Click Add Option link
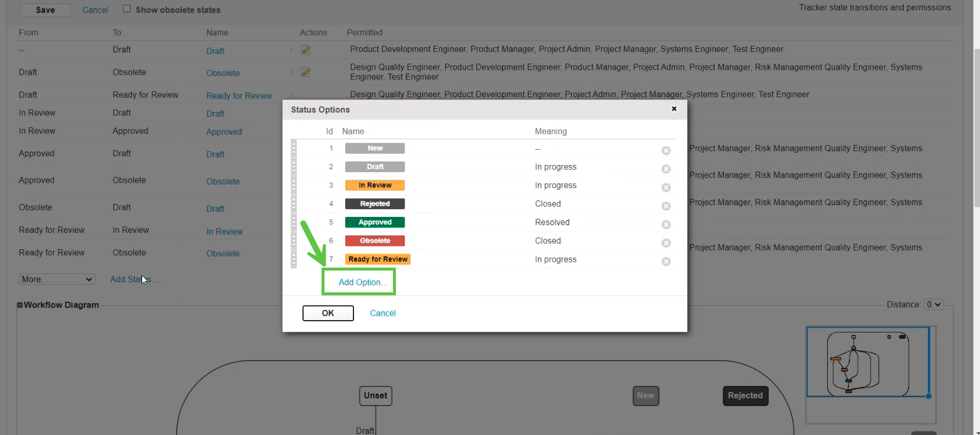The width and height of the screenshot is (980, 435). [x=363, y=282]
